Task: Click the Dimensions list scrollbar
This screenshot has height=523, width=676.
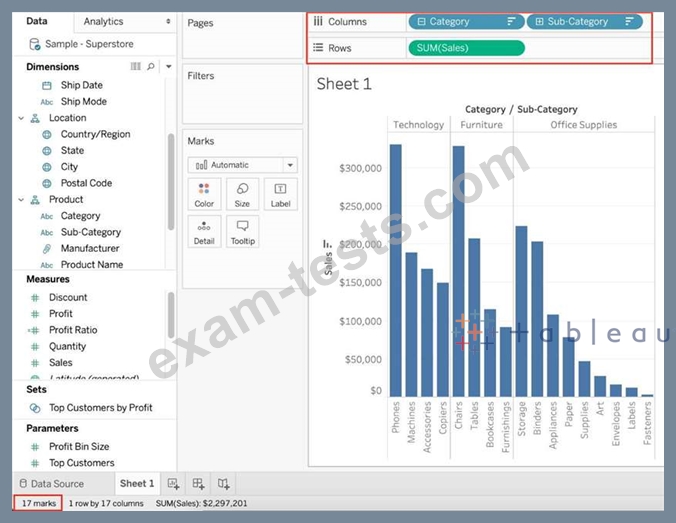Action: pyautogui.click(x=171, y=181)
